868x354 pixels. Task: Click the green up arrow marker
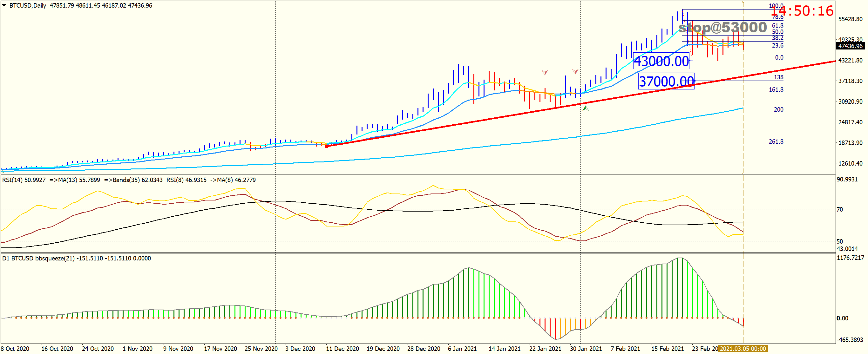click(586, 108)
